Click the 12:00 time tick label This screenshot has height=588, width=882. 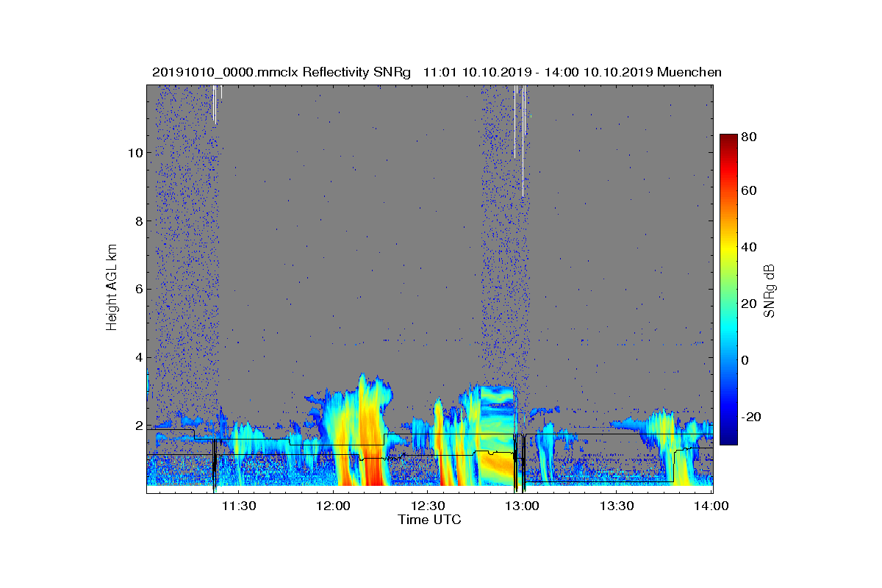point(334,506)
